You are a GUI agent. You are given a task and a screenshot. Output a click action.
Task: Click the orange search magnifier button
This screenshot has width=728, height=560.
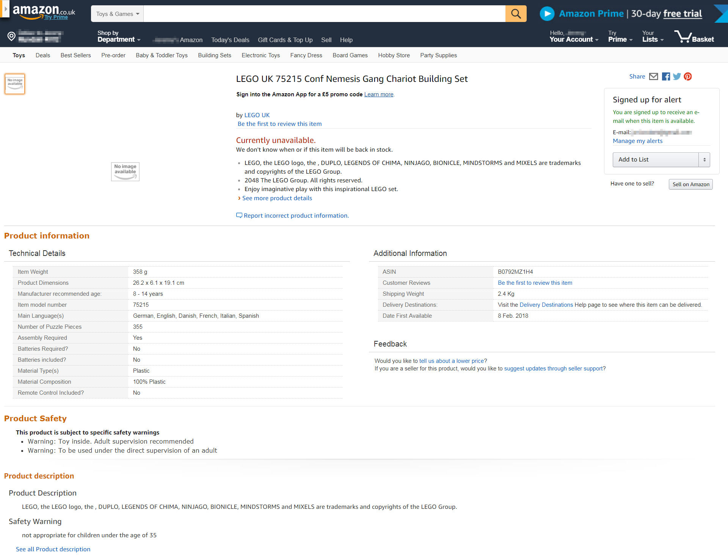(x=516, y=14)
